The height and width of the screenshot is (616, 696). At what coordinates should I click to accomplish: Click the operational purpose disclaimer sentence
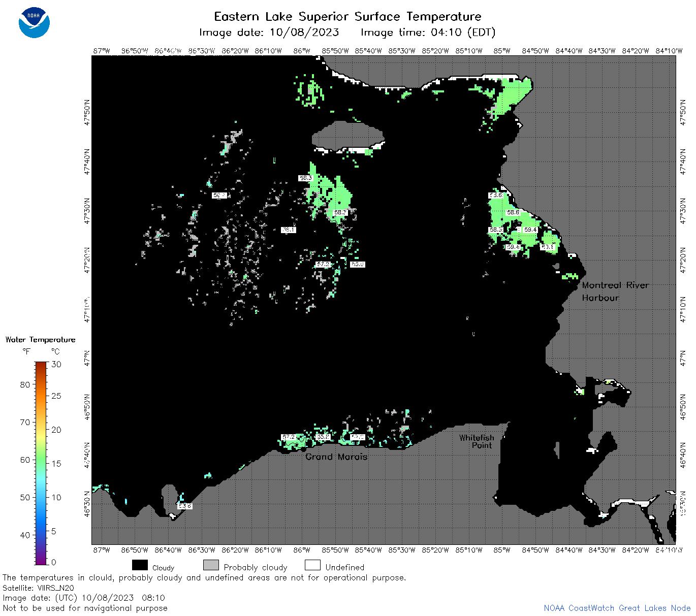pyautogui.click(x=204, y=578)
